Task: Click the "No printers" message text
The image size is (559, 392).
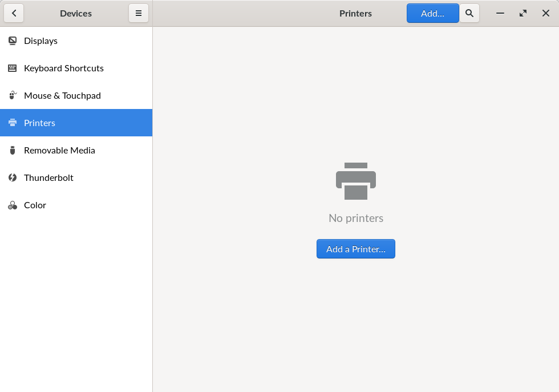Action: click(356, 218)
